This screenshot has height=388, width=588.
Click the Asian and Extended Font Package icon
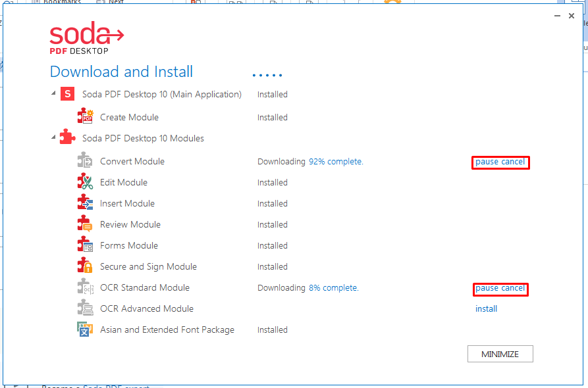pos(85,329)
